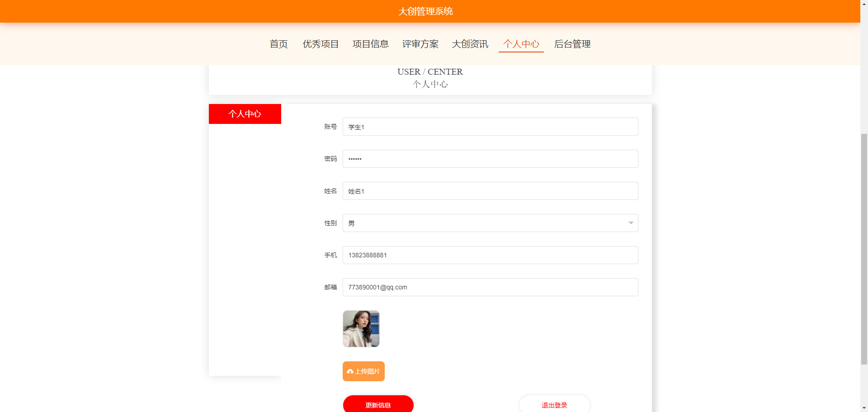This screenshot has height=412, width=868.
Task: Open the 首页 navigation tab
Action: pyautogui.click(x=278, y=44)
